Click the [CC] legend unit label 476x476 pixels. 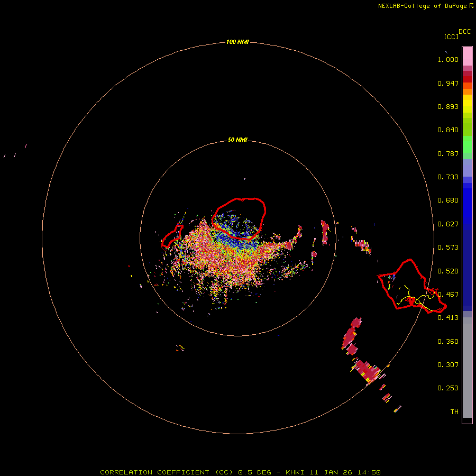[451, 36]
